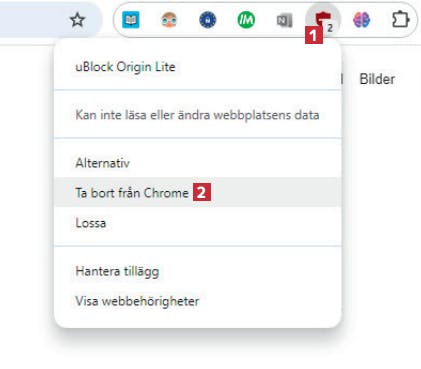Open the pink brain extension icon

[361, 20]
